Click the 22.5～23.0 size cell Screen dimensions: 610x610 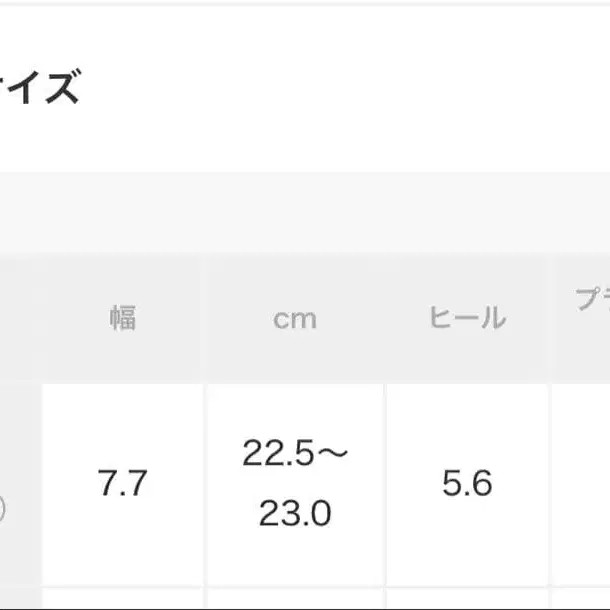(x=295, y=484)
